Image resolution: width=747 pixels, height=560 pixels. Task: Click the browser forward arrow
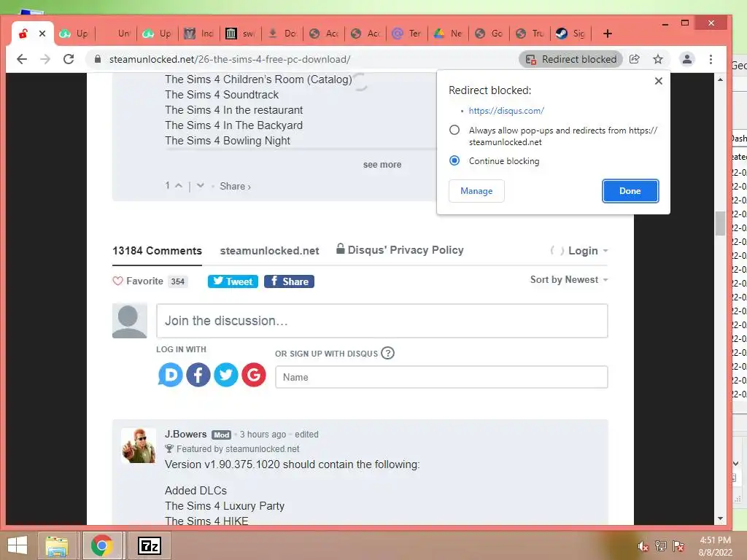click(x=45, y=59)
